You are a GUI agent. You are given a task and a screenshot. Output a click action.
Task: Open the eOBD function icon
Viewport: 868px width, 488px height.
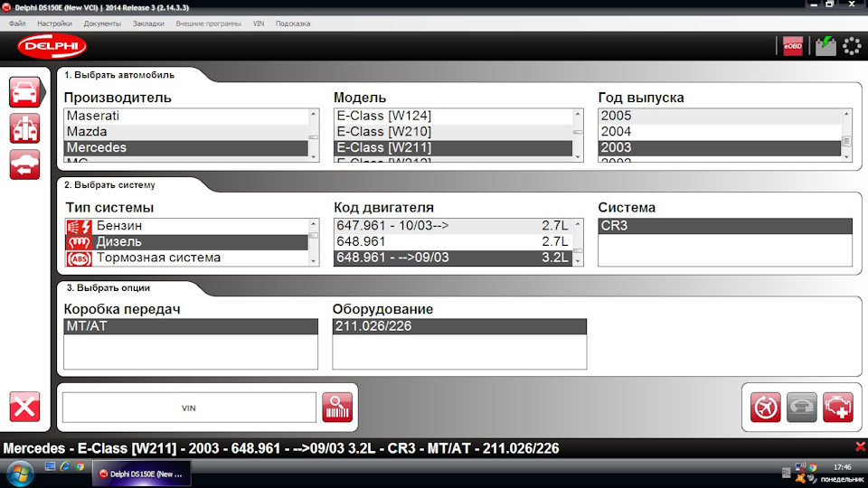point(793,46)
